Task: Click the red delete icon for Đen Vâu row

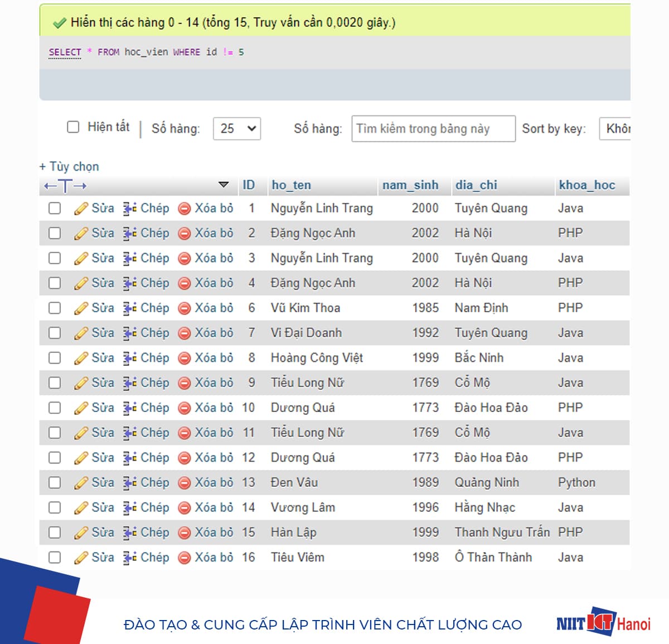Action: click(184, 483)
